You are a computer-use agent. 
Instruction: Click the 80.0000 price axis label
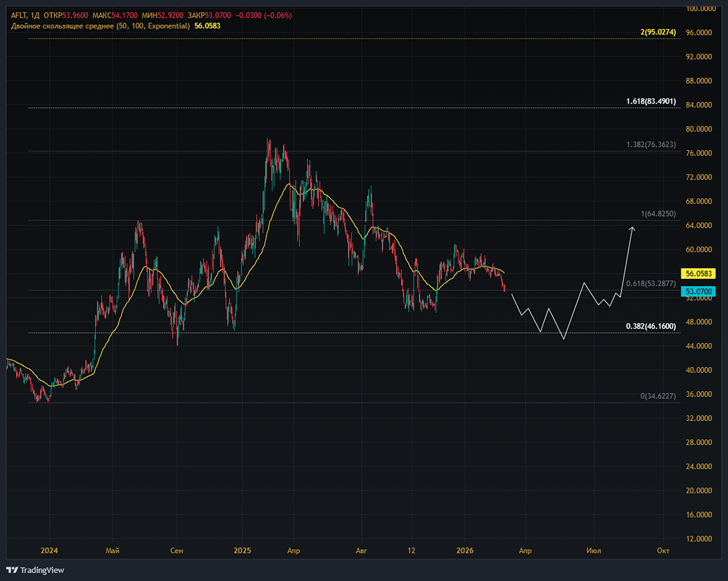[x=699, y=129]
